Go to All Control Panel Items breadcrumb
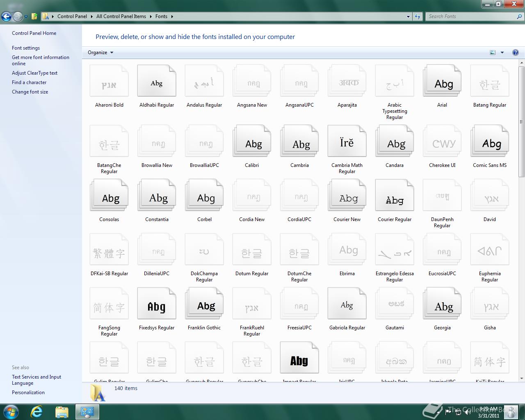525x420 pixels. (x=121, y=16)
